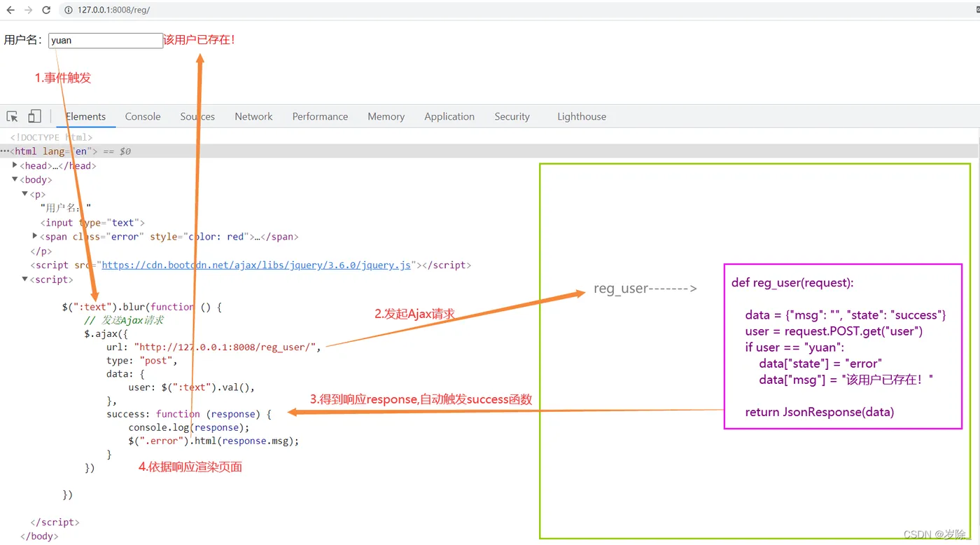Open the Application tab
980x545 pixels.
pyautogui.click(x=449, y=117)
